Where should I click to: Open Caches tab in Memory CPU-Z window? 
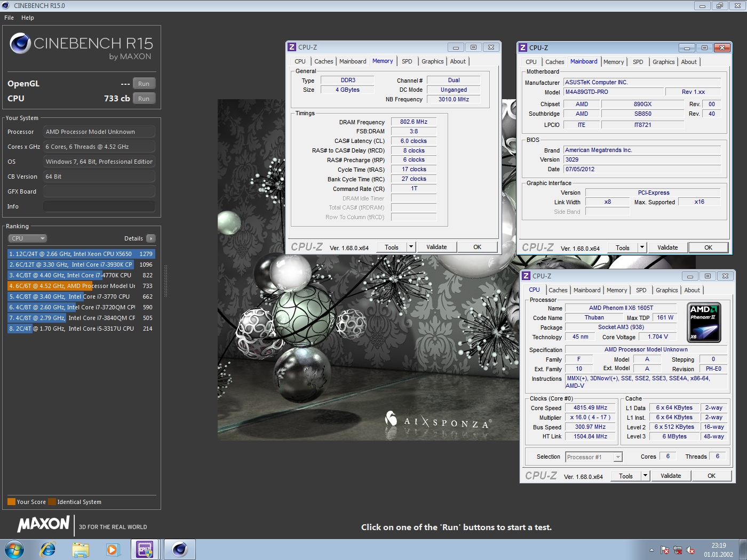323,61
